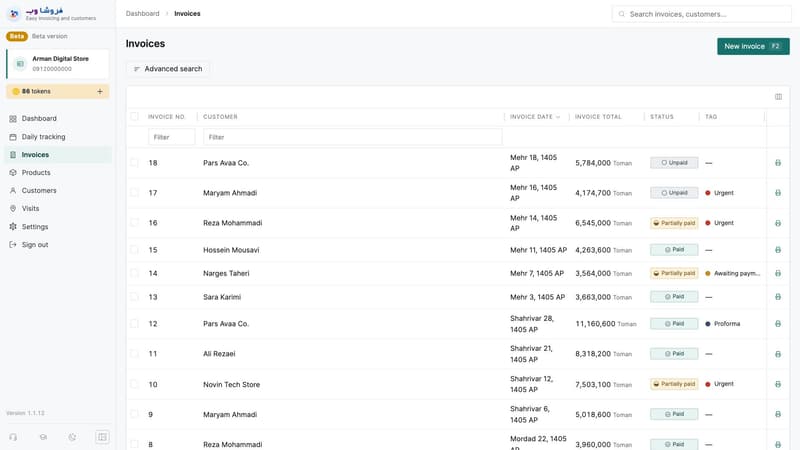Click the Dashboard breadcrumb link
Viewport: 800px width, 450px height.
coord(142,14)
